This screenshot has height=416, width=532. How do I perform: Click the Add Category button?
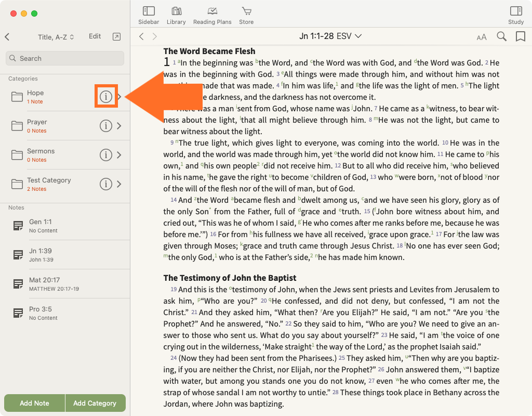point(95,403)
